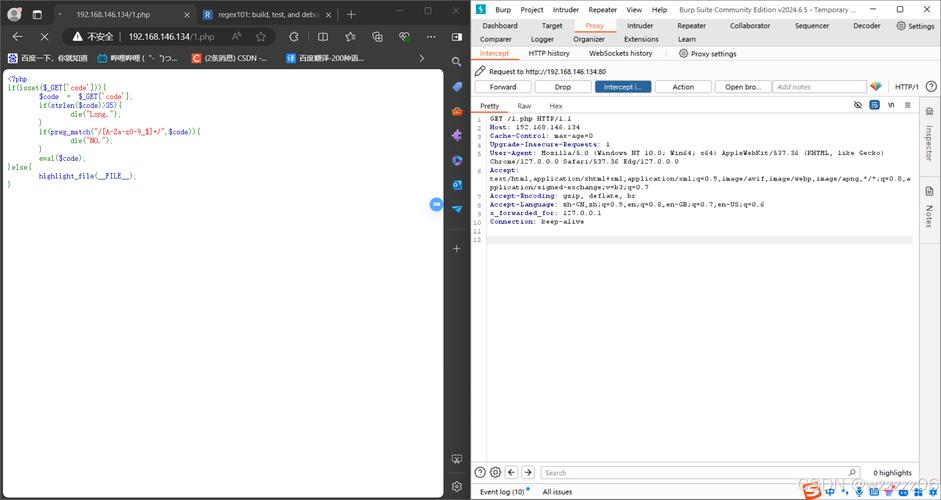The width and height of the screenshot is (941, 500).
Task: Expand the bookmarks bar overflow chevron
Action: (421, 58)
